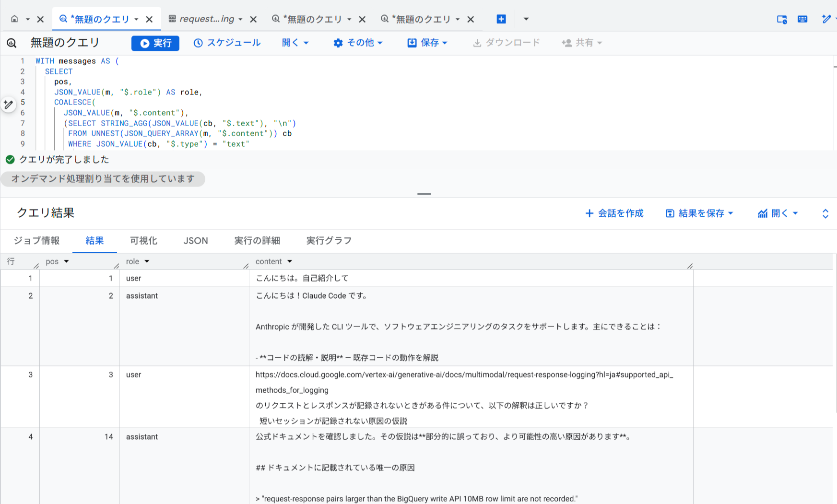Click the save icon on 結果を保存
Image resolution: width=837 pixels, height=504 pixels.
670,213
